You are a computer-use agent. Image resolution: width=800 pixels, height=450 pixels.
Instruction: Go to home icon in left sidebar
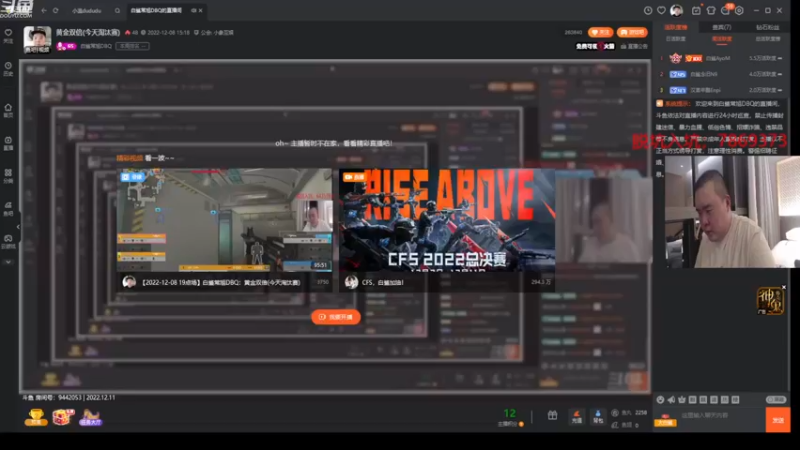pos(8,110)
